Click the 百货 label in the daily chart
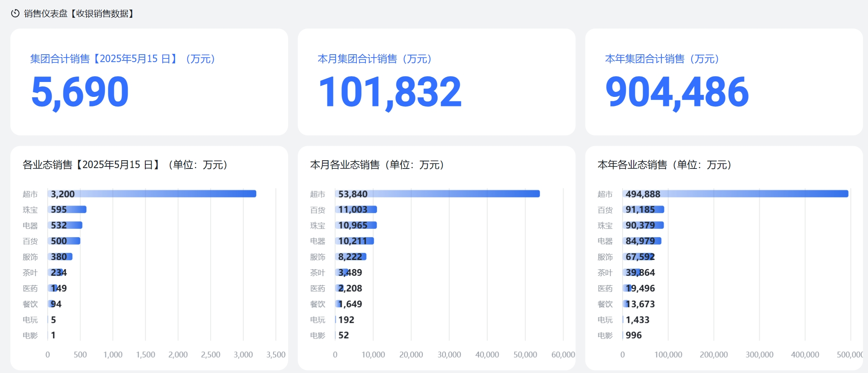 30,241
